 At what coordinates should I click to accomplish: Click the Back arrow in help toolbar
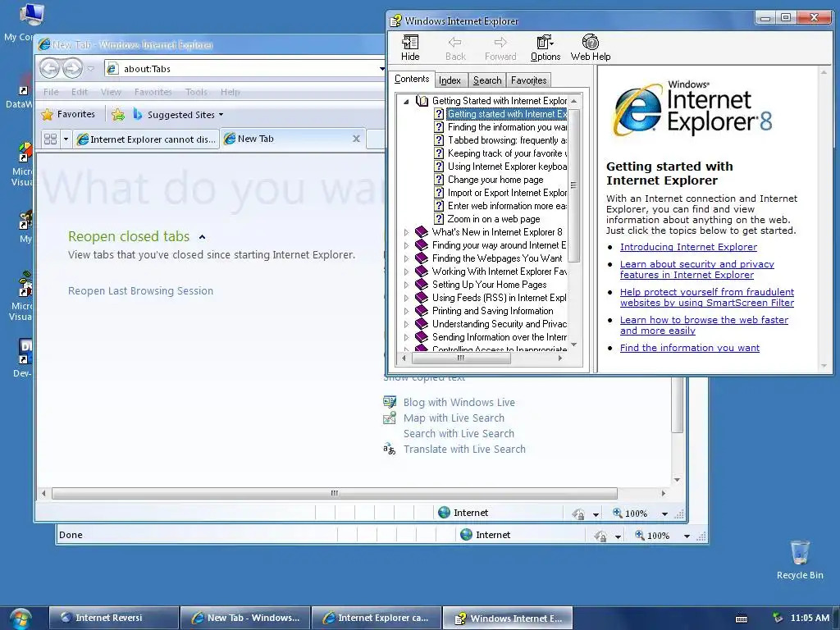(x=455, y=48)
